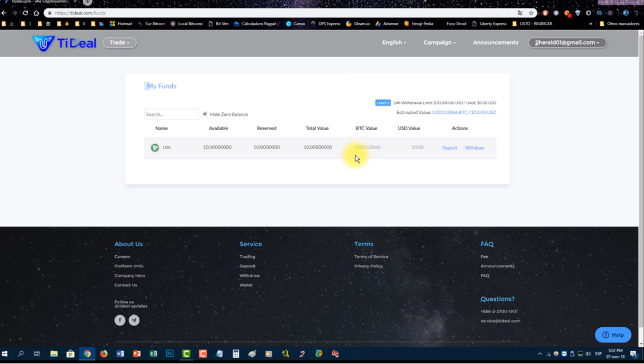The width and height of the screenshot is (644, 364).
Task: Open the Wallet link under Service
Action: (x=246, y=285)
